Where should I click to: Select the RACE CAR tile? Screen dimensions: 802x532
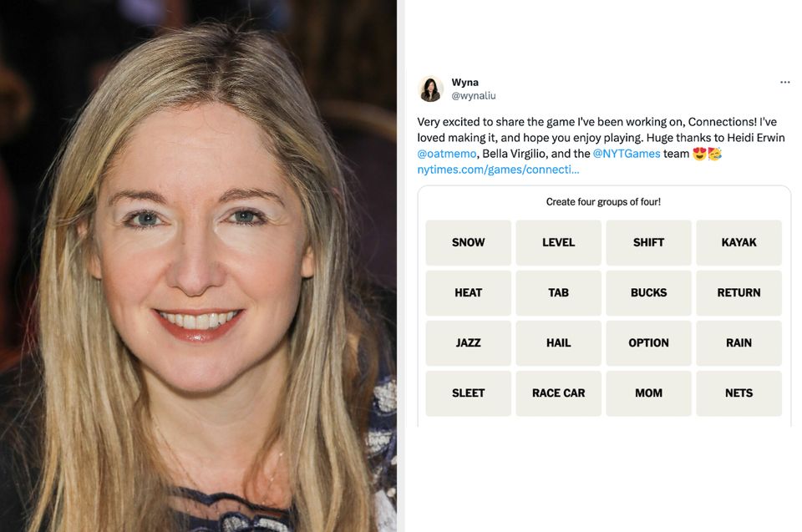click(559, 393)
